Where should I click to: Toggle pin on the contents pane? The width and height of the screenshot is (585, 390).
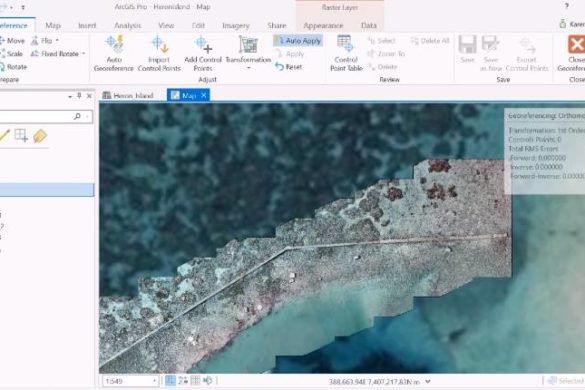[x=79, y=96]
